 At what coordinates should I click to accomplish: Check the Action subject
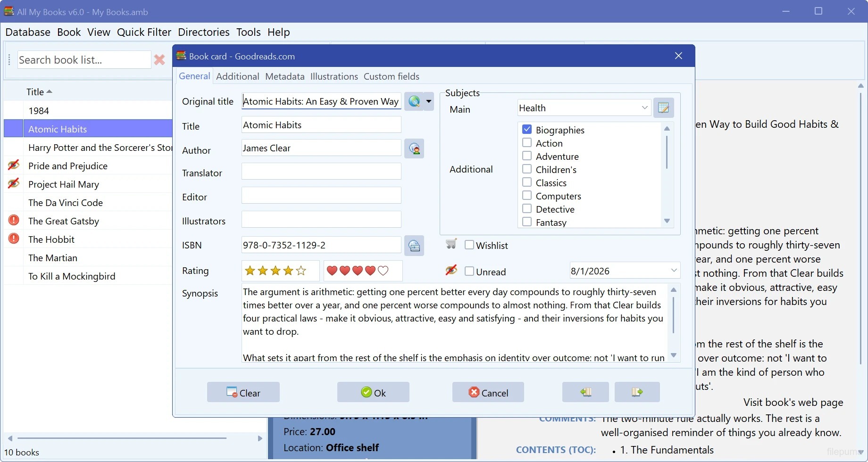tap(527, 142)
